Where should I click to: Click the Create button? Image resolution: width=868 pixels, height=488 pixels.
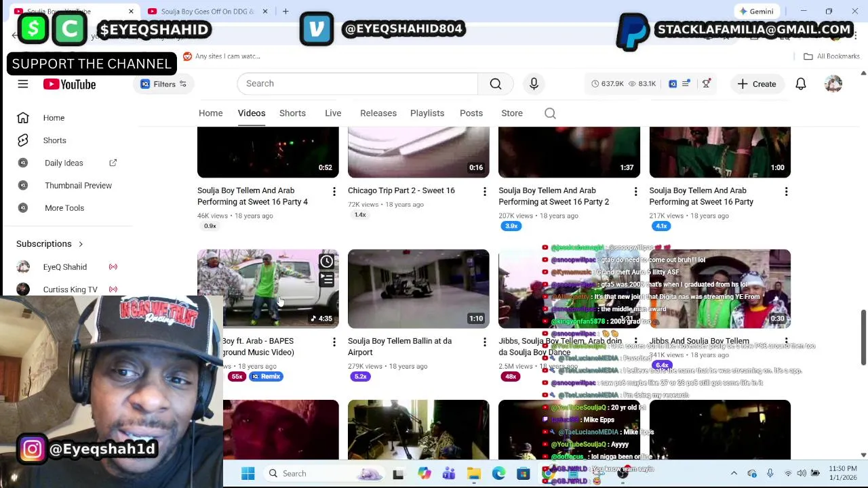[757, 84]
